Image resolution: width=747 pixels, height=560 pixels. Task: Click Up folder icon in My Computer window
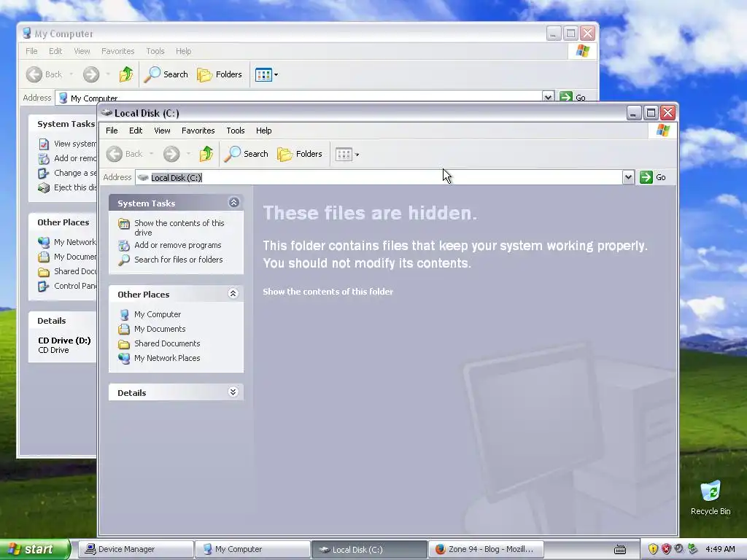pos(126,74)
